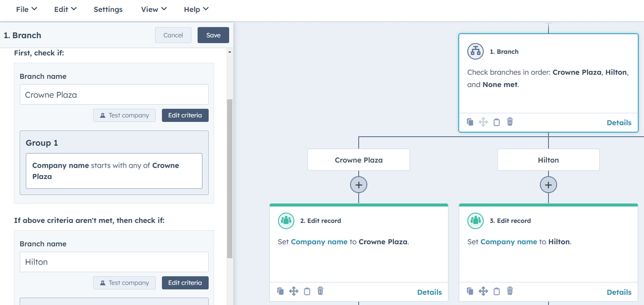Cancel the branch edits

[173, 35]
